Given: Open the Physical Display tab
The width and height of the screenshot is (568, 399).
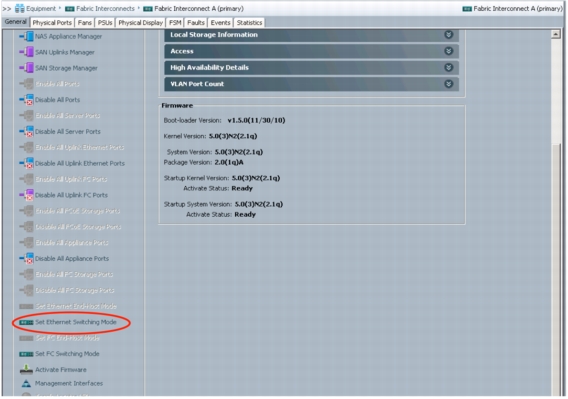Looking at the screenshot, I should pos(141,22).
